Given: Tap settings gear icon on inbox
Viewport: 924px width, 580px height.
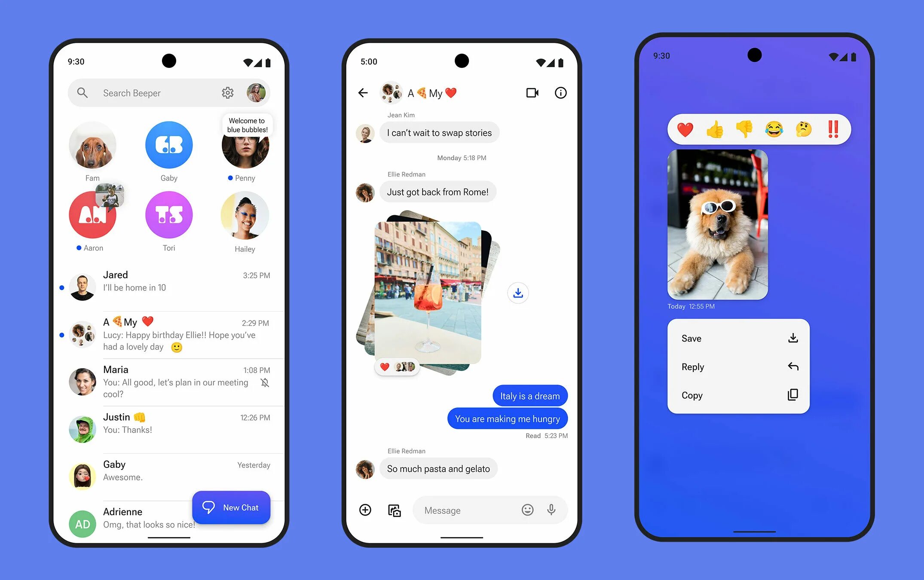Looking at the screenshot, I should [228, 92].
